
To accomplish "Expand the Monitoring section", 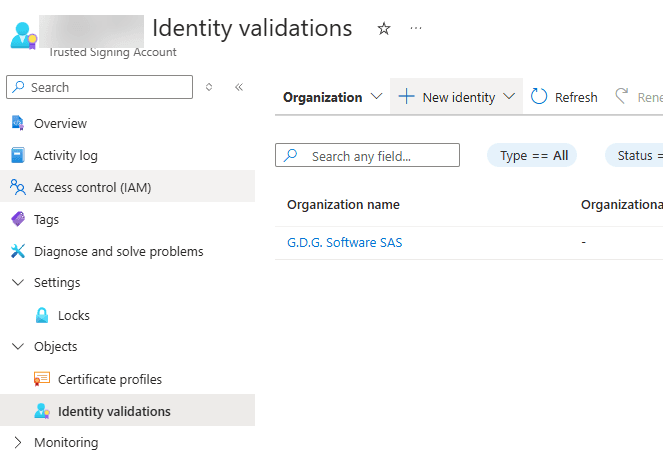I will click(17, 442).
